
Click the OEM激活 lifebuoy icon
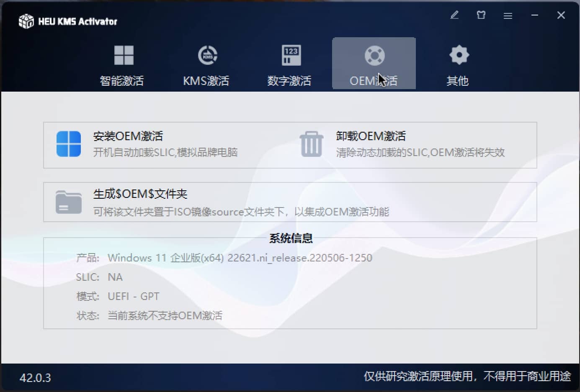click(374, 54)
